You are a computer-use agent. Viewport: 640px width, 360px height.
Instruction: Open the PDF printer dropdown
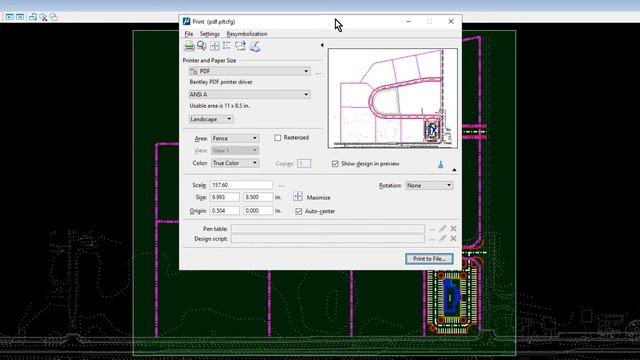[249, 71]
